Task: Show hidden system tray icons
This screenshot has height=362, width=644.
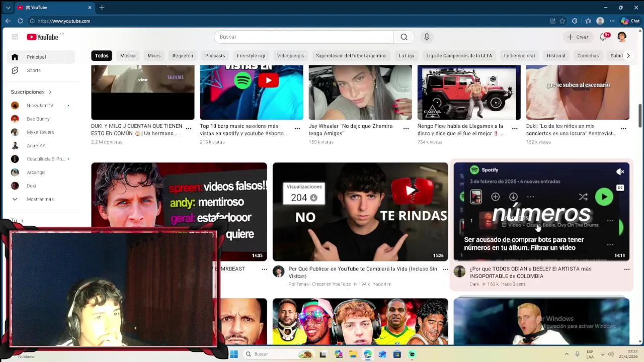Action: click(x=566, y=354)
